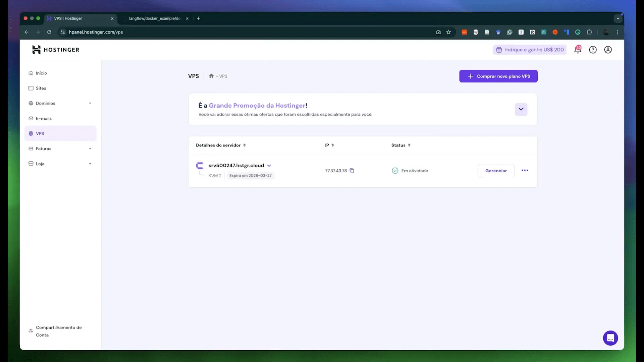Viewport: 644px width, 362px height.
Task: Expand the Loja sidebar menu
Action: click(90, 164)
